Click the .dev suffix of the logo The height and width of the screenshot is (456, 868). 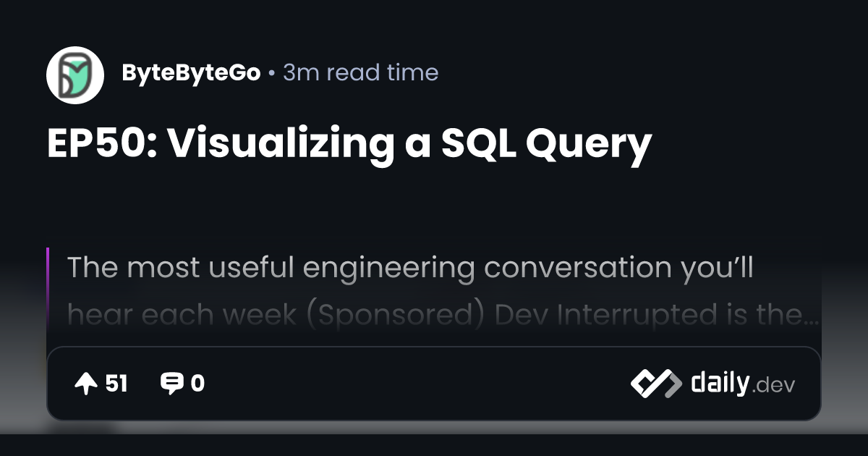click(774, 387)
